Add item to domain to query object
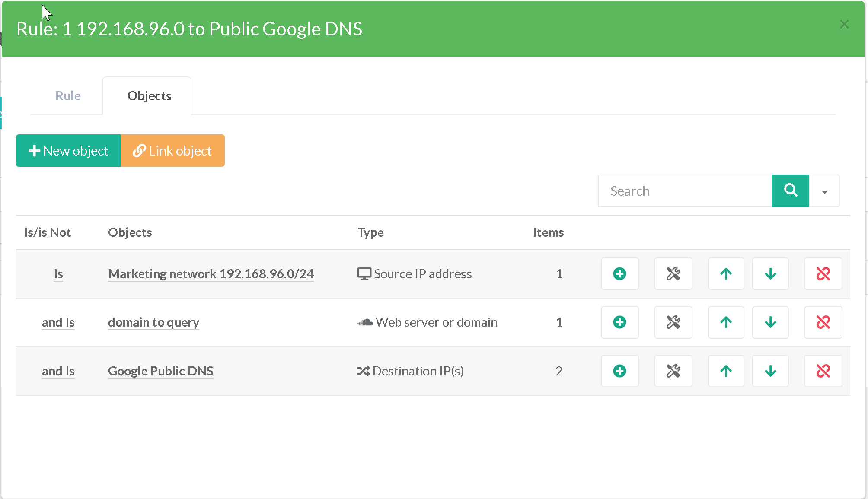The image size is (868, 499). pos(619,322)
